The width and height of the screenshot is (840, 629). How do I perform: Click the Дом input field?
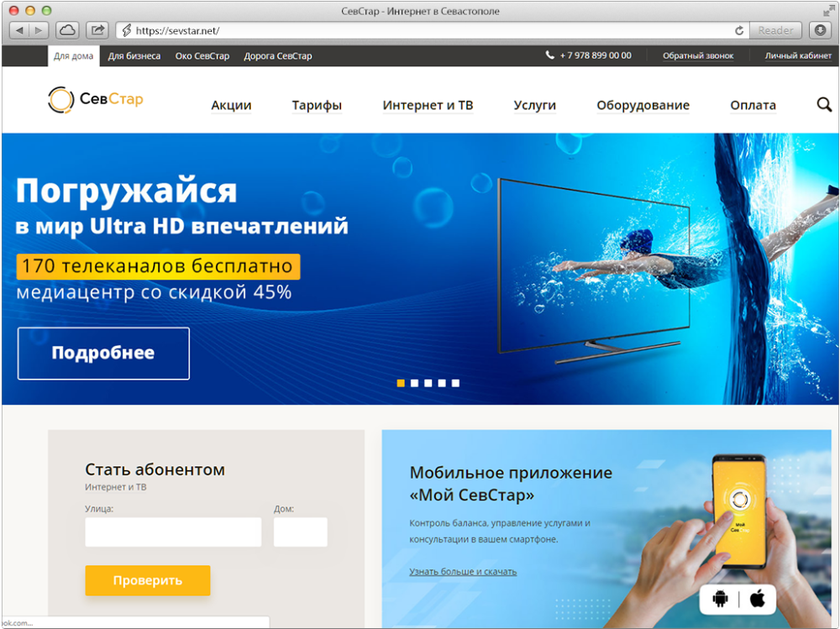click(300, 532)
